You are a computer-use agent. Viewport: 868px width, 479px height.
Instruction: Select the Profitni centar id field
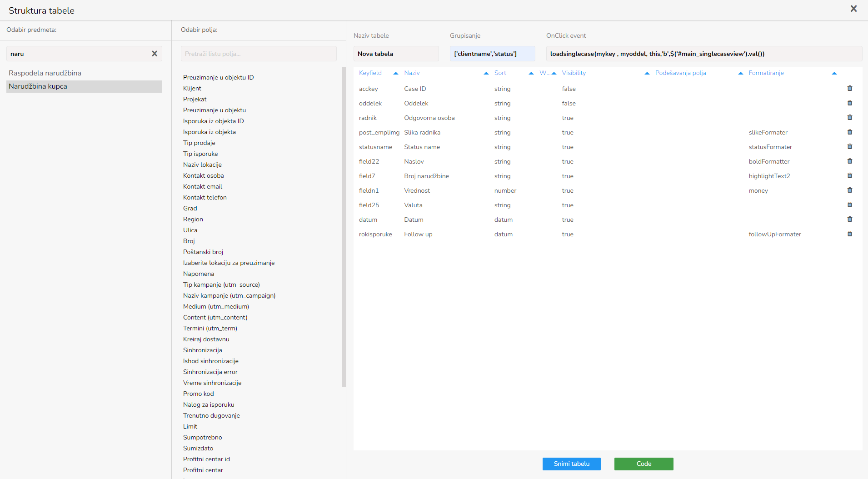(x=206, y=459)
